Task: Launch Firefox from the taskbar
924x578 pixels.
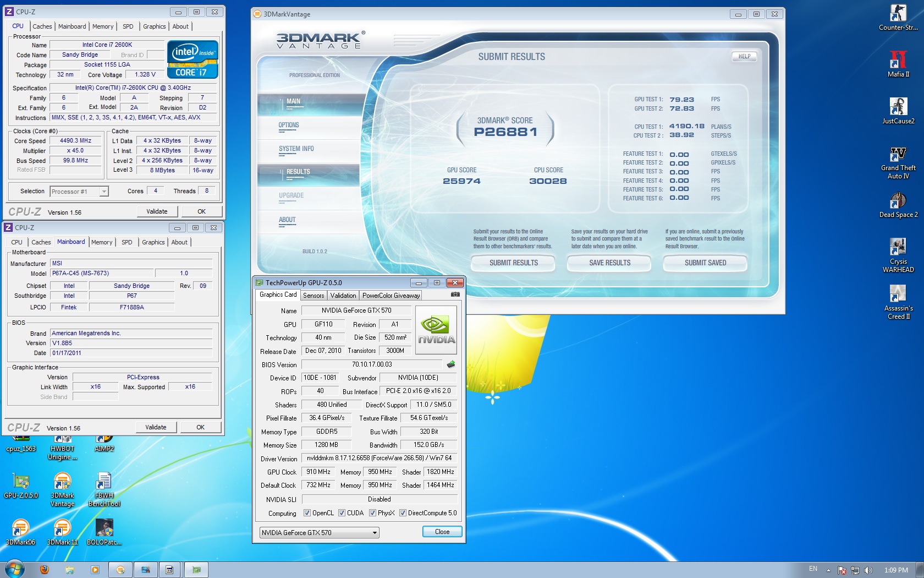Action: [45, 570]
